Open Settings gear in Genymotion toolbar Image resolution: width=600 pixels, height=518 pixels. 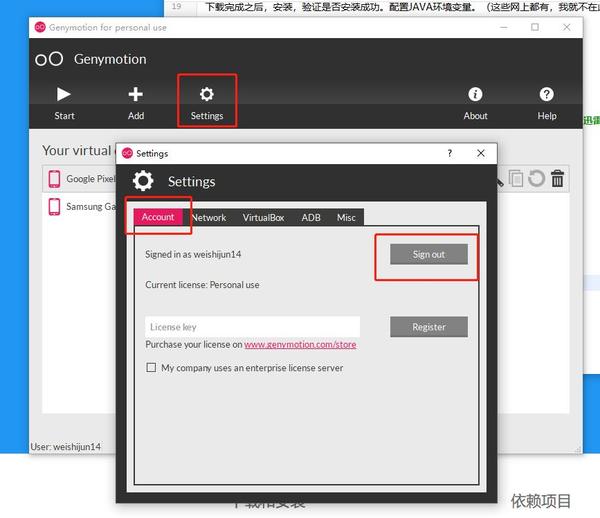point(207,94)
